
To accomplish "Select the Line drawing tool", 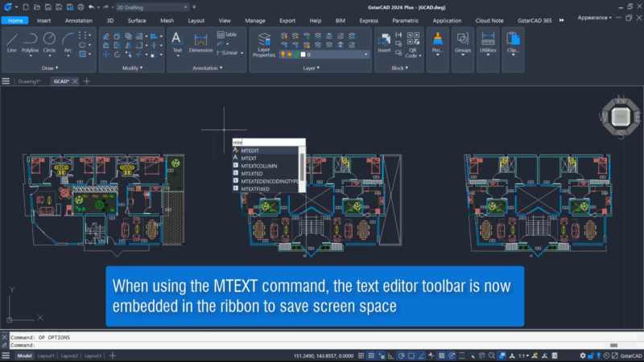I will (x=11, y=41).
